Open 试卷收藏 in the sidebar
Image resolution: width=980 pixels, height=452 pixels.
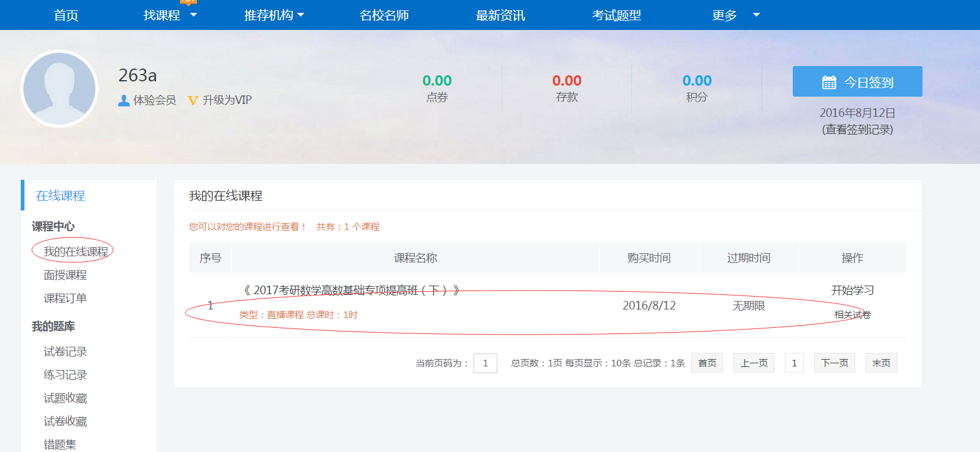pyautogui.click(x=65, y=421)
